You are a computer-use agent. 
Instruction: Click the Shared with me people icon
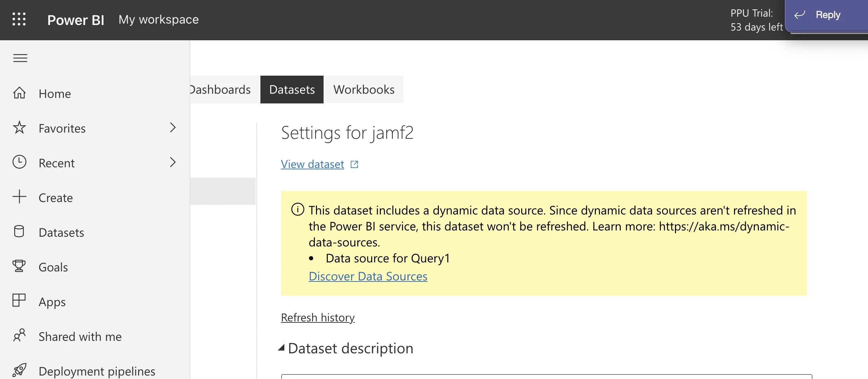(19, 335)
